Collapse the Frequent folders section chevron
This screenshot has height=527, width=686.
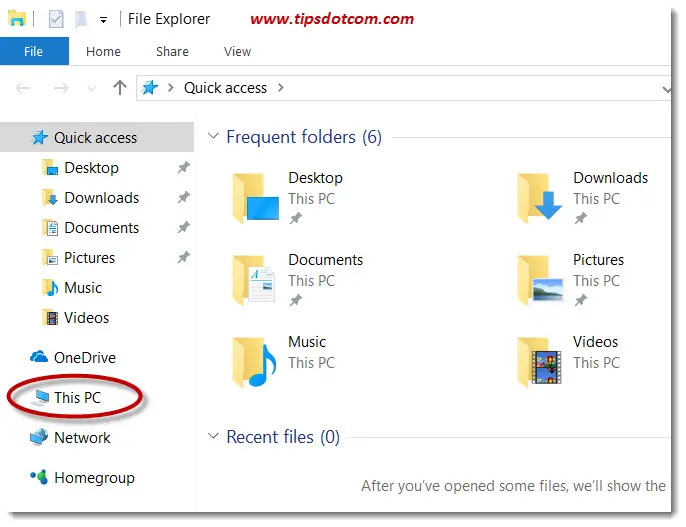tap(213, 136)
